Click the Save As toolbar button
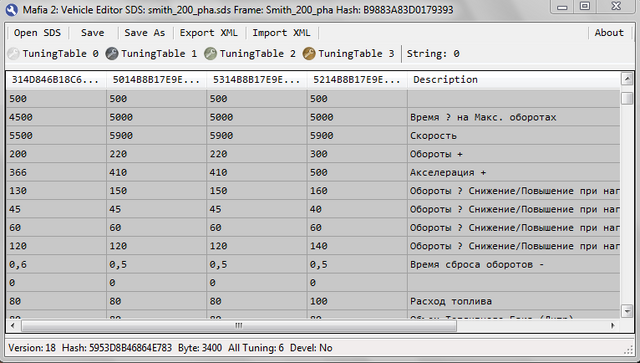This screenshot has width=640, height=363. pyautogui.click(x=144, y=33)
